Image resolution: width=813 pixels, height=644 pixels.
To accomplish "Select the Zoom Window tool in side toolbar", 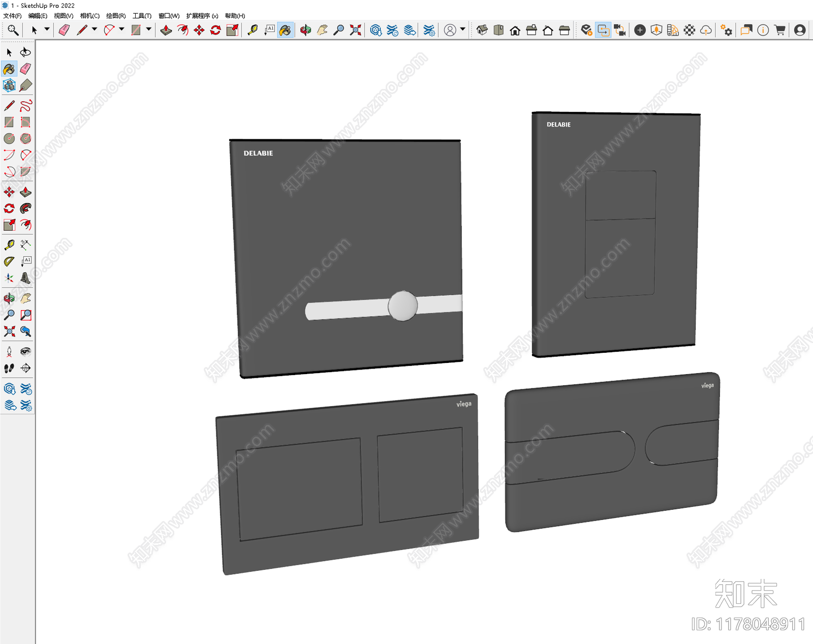I will point(25,315).
